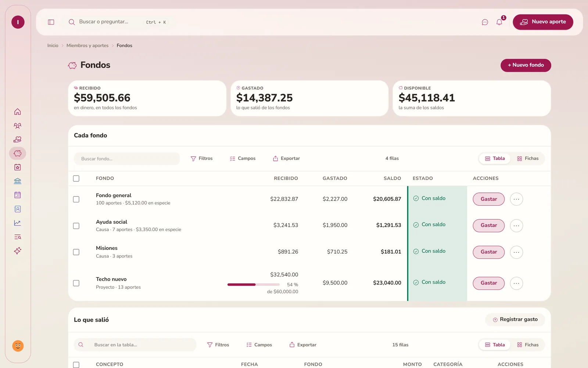This screenshot has width=588, height=368.
Task: Switch Cada fondo view to Fichas
Action: [x=528, y=159]
